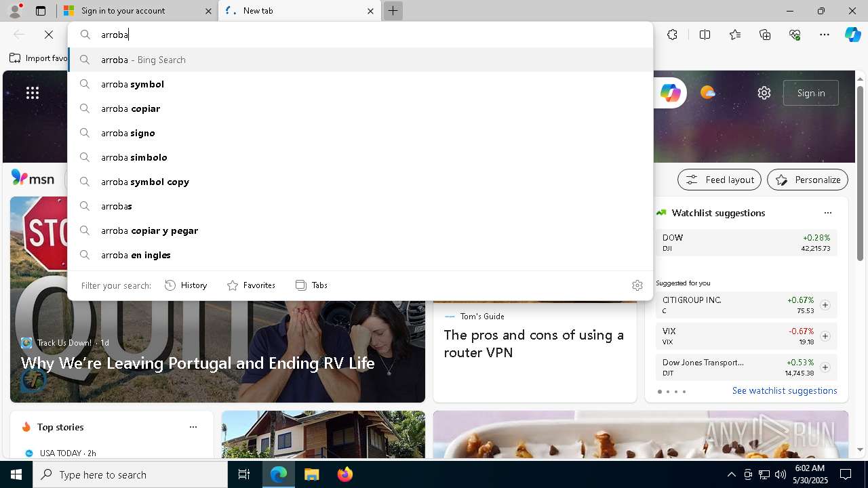
Task: Open Watchlist suggestions more options
Action: (827, 213)
